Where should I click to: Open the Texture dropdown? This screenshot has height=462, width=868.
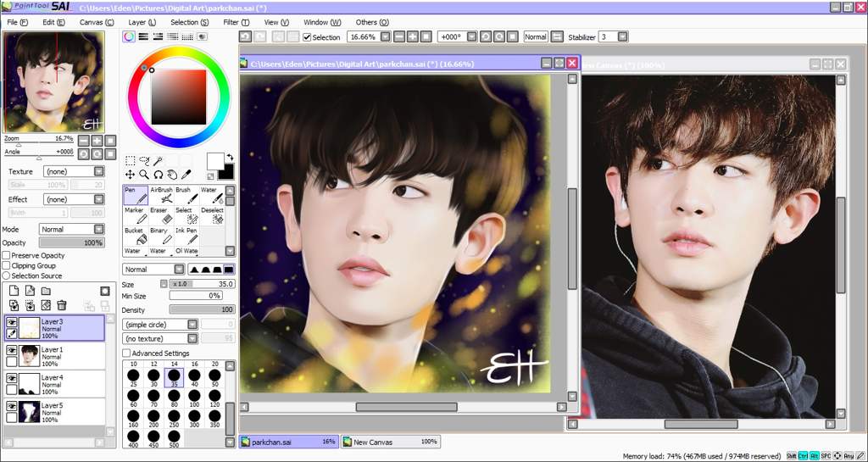click(x=74, y=171)
